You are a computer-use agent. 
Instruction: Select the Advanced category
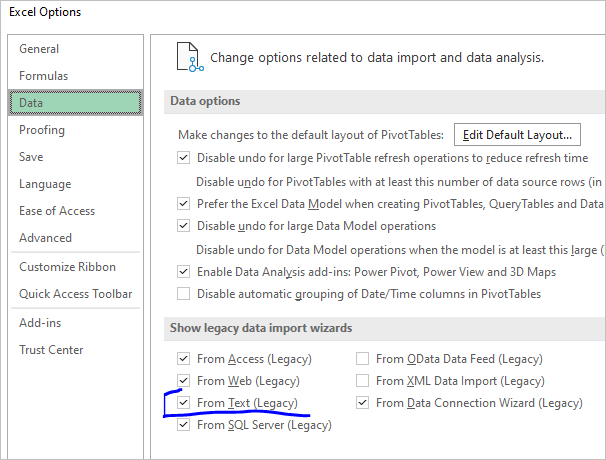coord(46,238)
